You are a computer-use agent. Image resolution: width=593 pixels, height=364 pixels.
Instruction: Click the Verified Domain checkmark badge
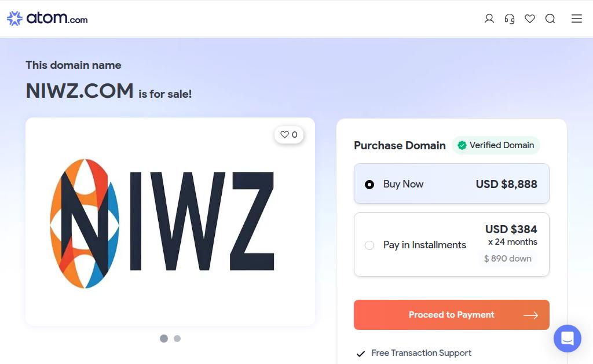(496, 145)
